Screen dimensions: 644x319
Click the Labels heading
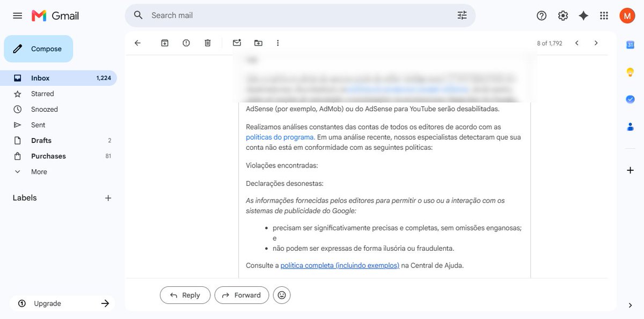(x=25, y=198)
